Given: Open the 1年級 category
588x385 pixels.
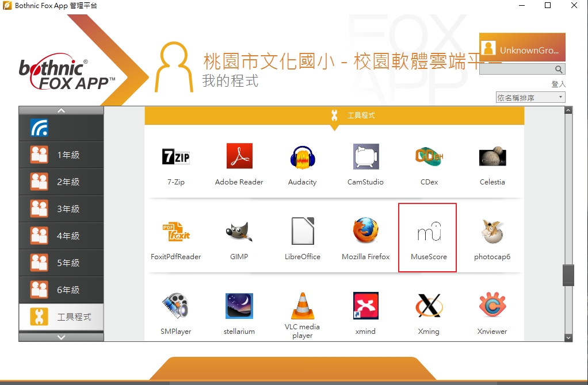Looking at the screenshot, I should click(x=61, y=155).
